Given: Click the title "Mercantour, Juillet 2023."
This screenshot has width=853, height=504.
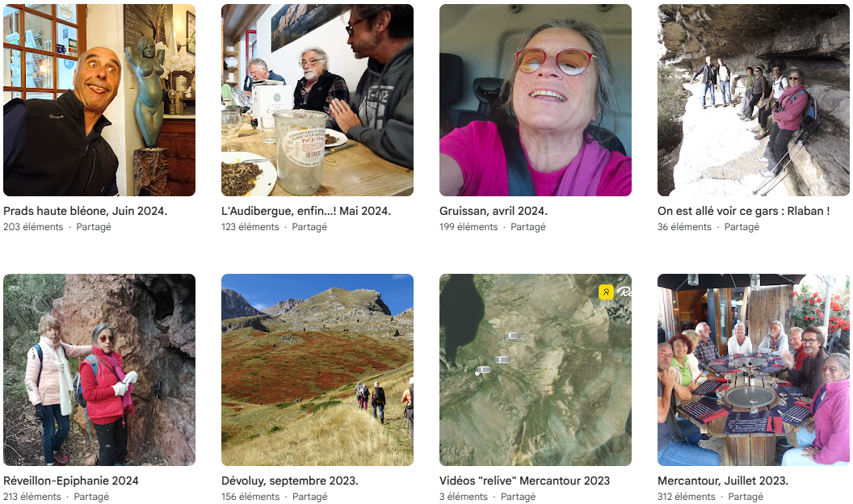Looking at the screenshot, I should point(723,481).
